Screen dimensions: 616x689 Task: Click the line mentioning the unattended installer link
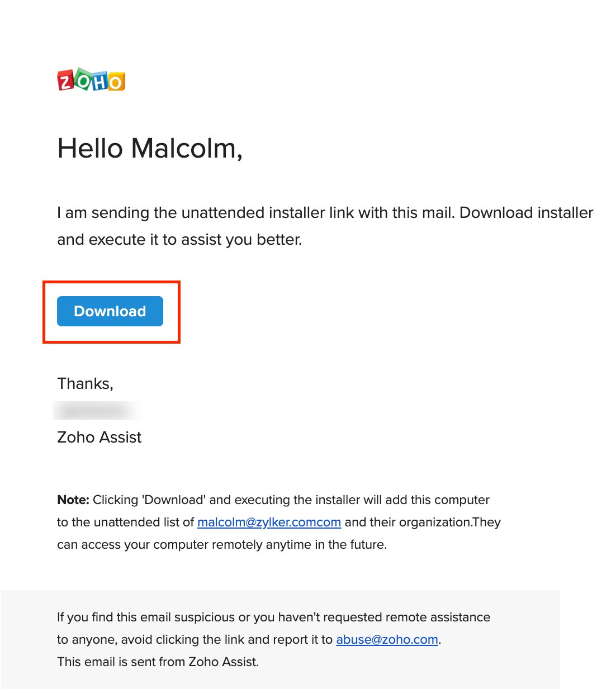(325, 213)
